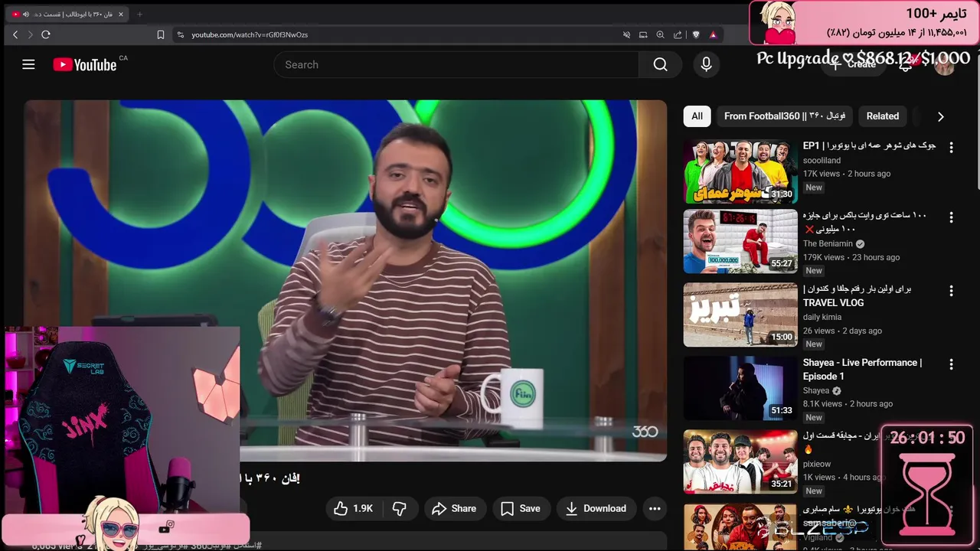
Task: Open pixieow 35:21 video thumbnail
Action: pos(740,462)
